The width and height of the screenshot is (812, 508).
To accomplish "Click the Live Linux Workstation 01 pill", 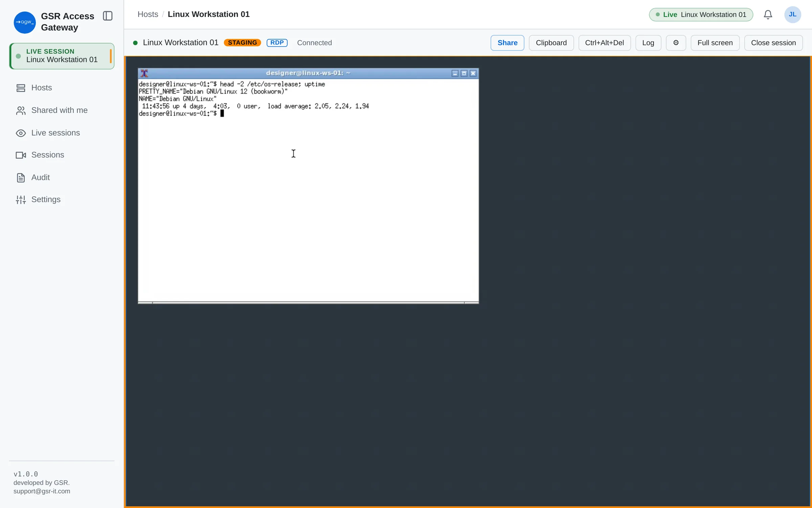I will tap(701, 15).
